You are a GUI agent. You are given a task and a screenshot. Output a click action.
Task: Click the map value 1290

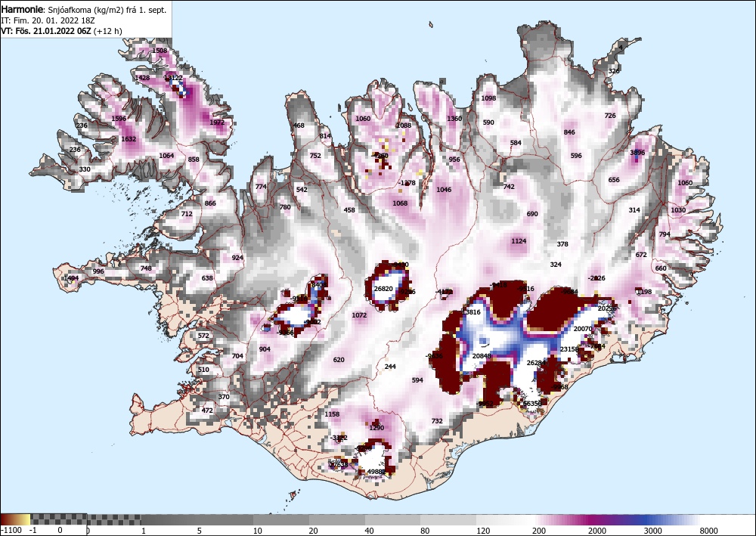coord(376,428)
